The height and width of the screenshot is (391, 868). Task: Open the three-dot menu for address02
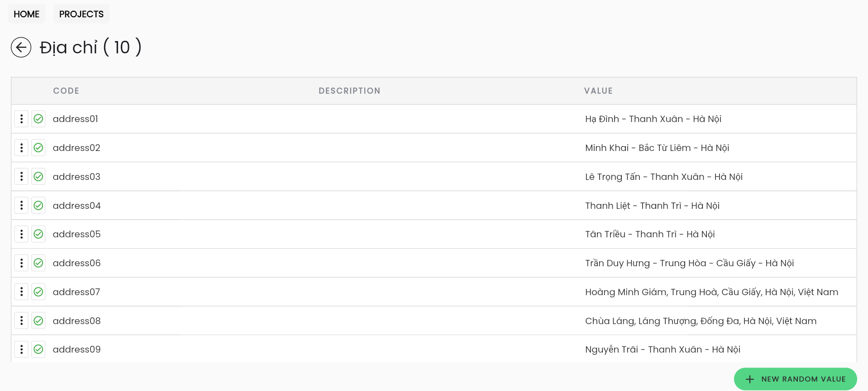coord(21,148)
